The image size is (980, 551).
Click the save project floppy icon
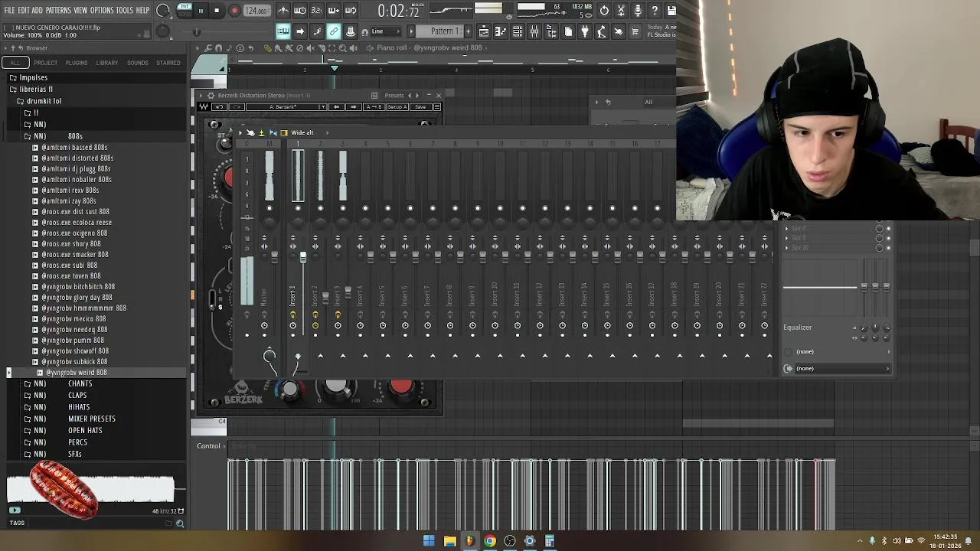pos(671,11)
